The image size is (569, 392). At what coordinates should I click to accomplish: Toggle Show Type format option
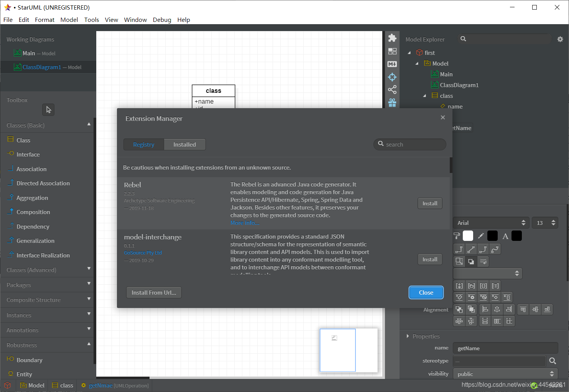495,286
